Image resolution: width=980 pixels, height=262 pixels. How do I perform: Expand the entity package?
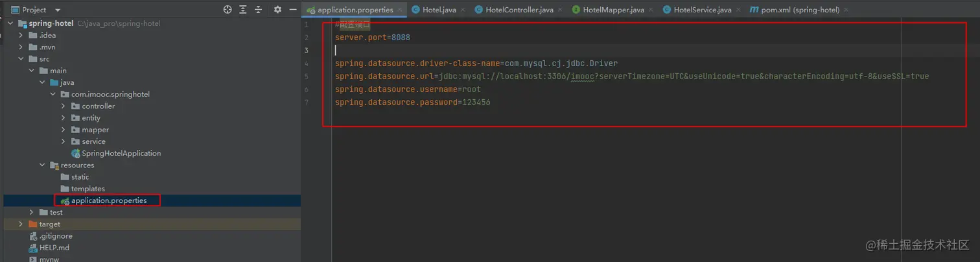(64, 118)
